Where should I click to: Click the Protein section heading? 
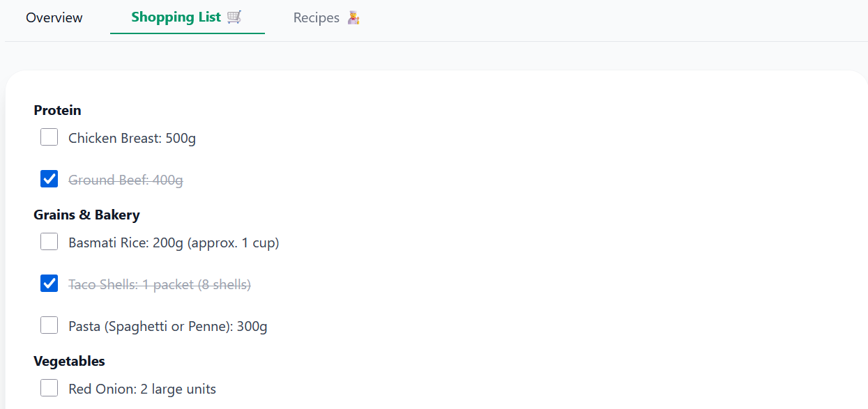[x=57, y=110]
